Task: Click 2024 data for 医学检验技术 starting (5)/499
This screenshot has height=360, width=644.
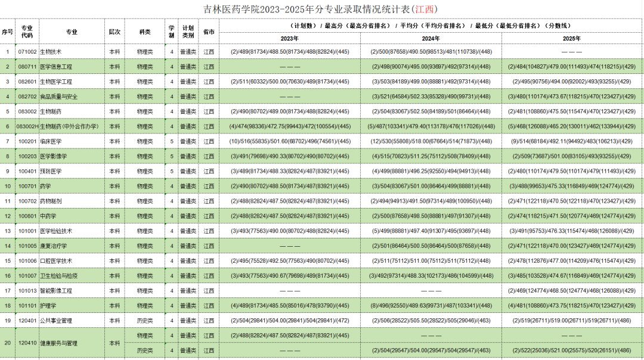Action: (431, 231)
